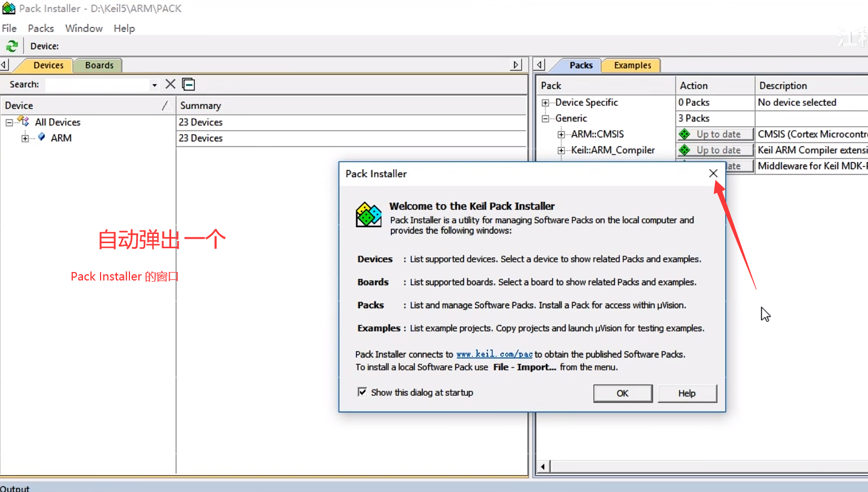Select the Device Specific pack row
Viewport: 868px width, 492px height.
[x=587, y=102]
